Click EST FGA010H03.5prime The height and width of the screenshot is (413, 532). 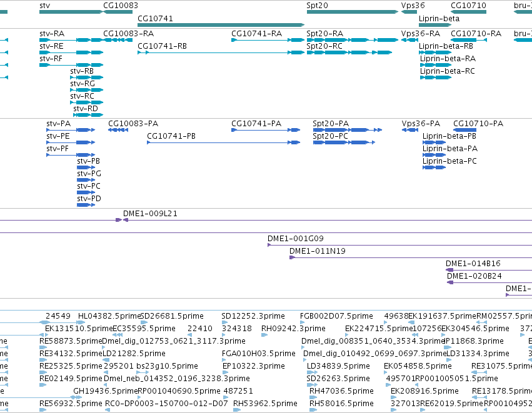point(224,360)
